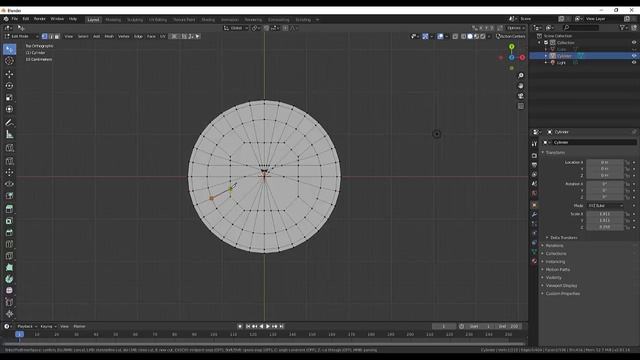Select the Spin tool

[9, 279]
